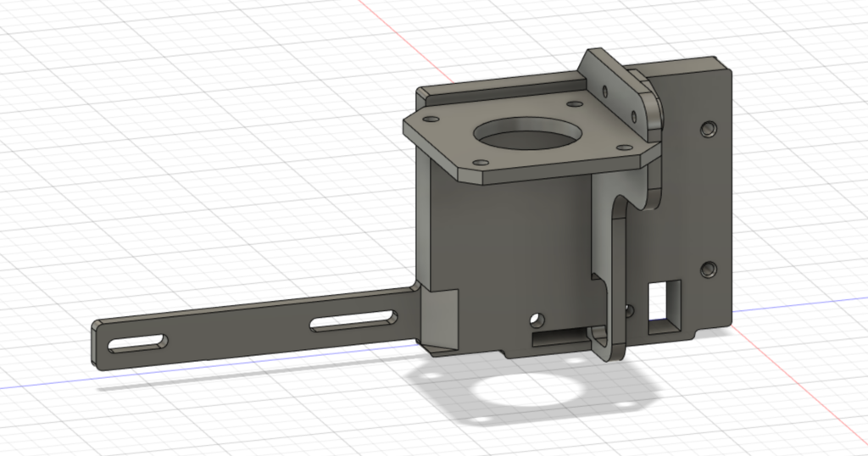Click the right corner hole of top plate
The width and height of the screenshot is (868, 456).
pos(626,146)
